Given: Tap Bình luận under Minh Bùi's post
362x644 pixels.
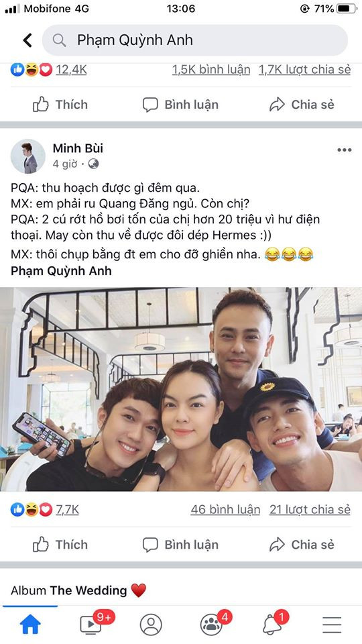Looking at the screenshot, I should point(180,545).
